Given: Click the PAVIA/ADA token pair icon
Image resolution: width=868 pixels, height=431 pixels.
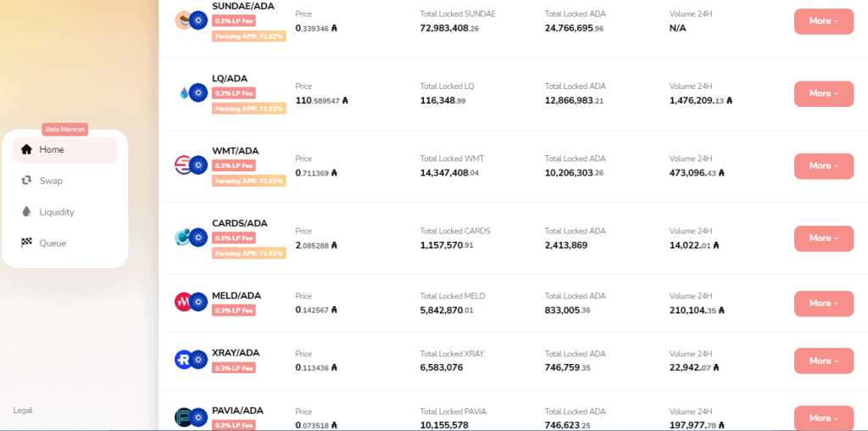Looking at the screenshot, I should (191, 417).
